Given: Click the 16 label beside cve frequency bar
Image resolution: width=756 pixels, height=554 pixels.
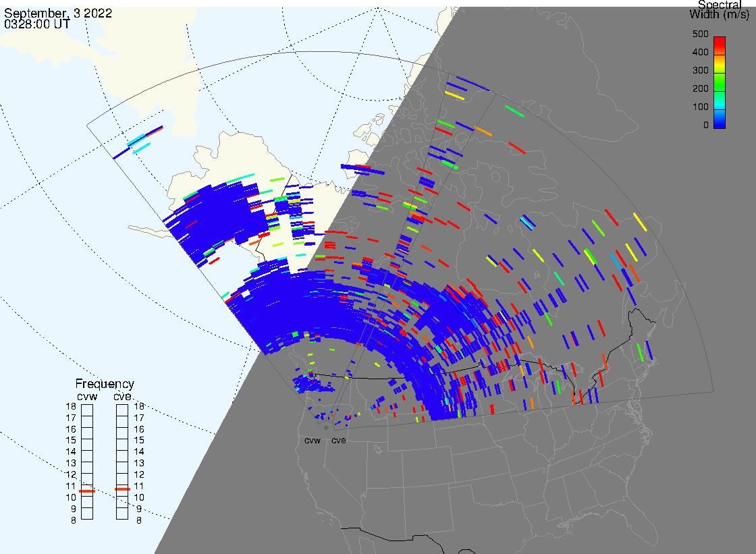Looking at the screenshot, I should pyautogui.click(x=139, y=429).
